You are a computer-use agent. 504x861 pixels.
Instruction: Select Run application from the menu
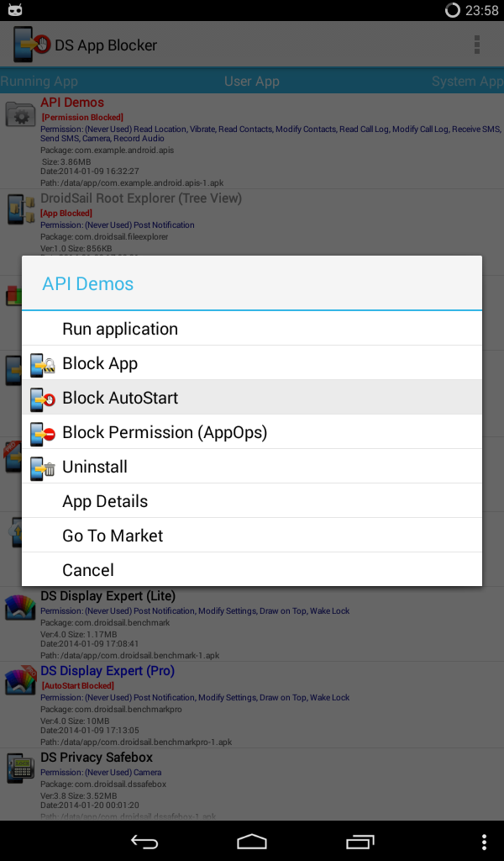point(252,329)
